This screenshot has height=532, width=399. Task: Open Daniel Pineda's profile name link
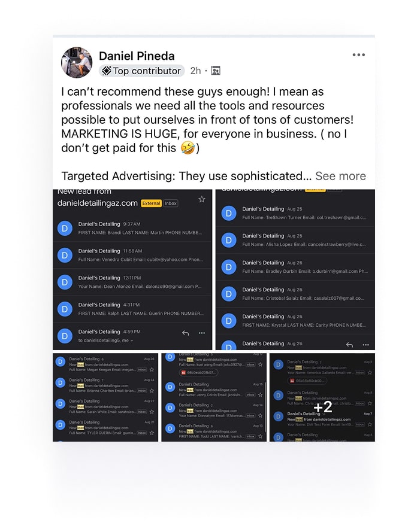tap(137, 56)
